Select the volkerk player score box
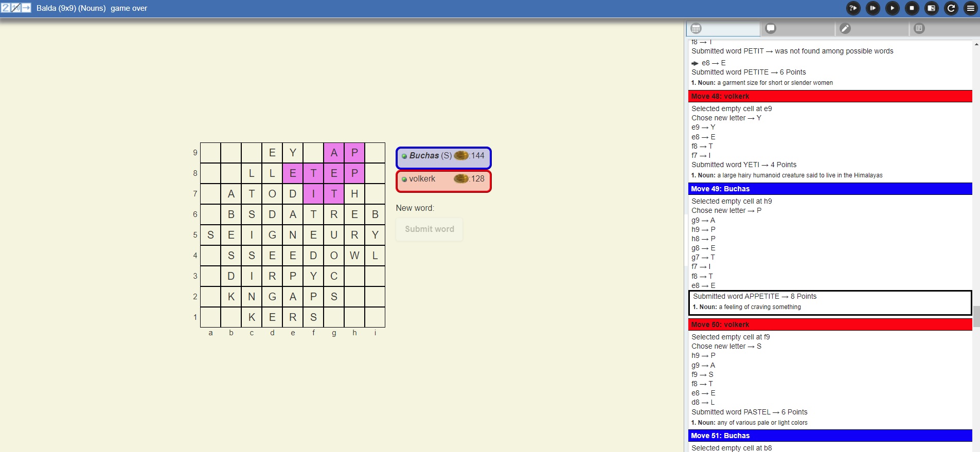980x452 pixels. 443,179
